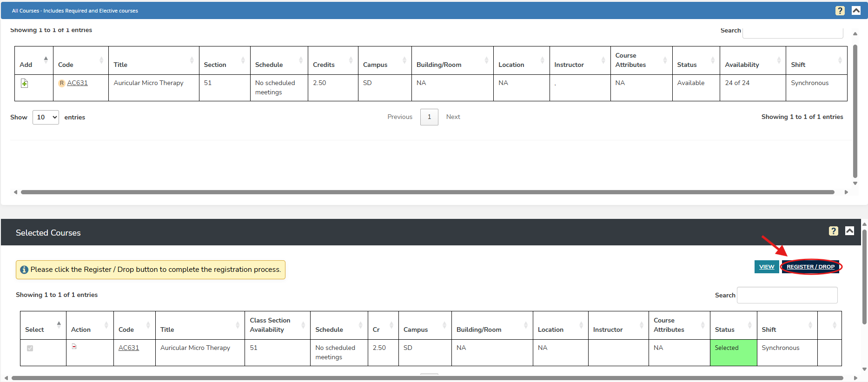868x382 pixels.
Task: Click the add course icon for AC631
Action: 25,83
